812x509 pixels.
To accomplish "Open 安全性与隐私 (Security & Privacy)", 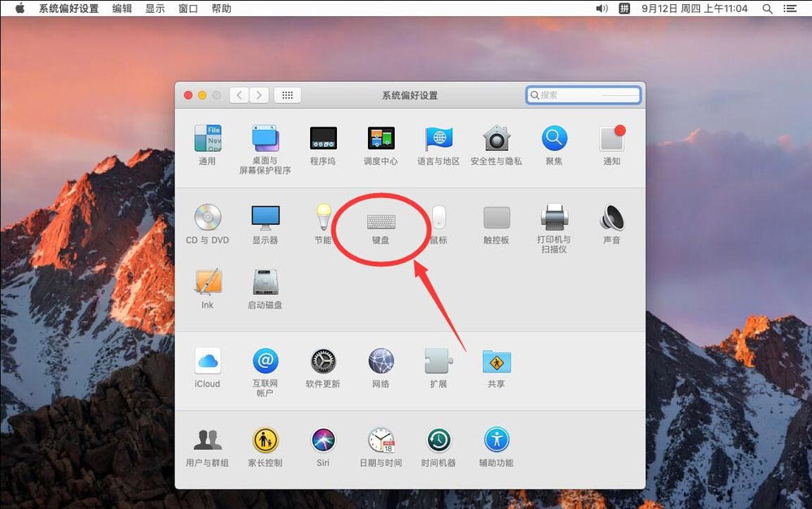I will pyautogui.click(x=495, y=138).
